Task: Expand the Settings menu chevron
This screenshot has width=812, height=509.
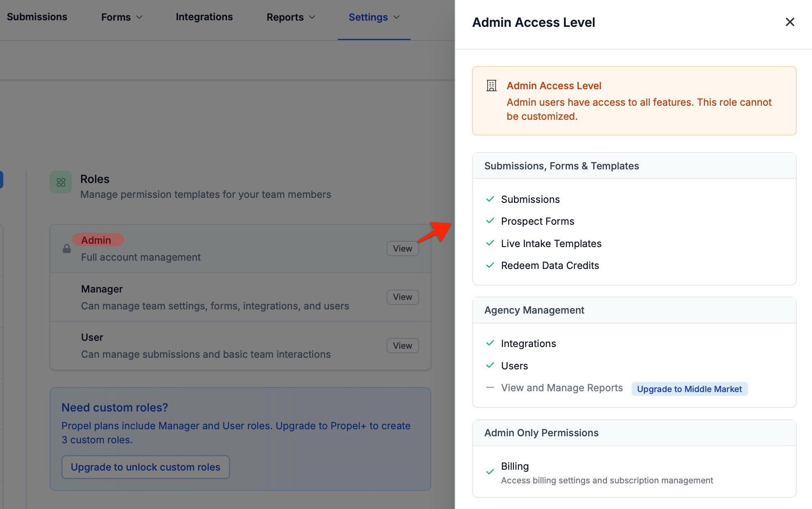Action: [396, 17]
